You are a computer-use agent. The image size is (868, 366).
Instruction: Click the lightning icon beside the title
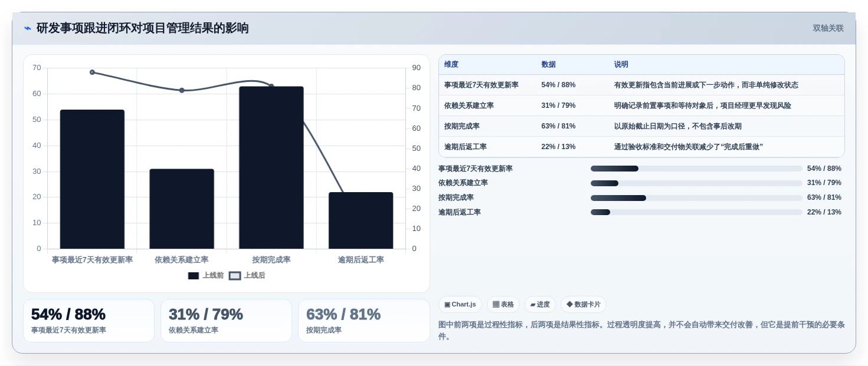(x=28, y=28)
